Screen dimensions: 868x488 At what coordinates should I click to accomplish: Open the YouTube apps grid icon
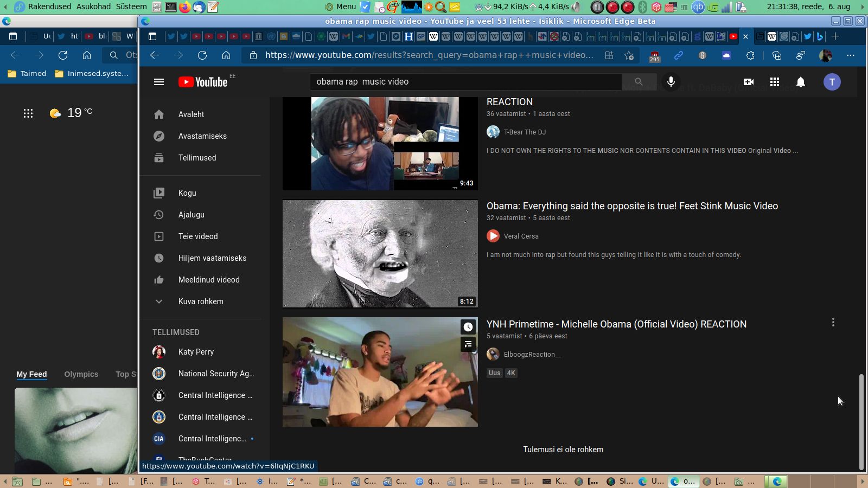coord(775,82)
